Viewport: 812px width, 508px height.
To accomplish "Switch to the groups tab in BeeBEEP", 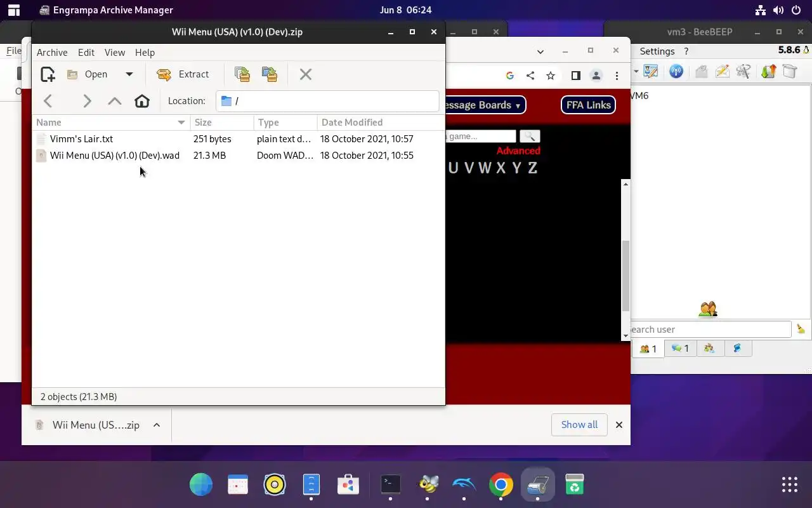I will tap(709, 349).
